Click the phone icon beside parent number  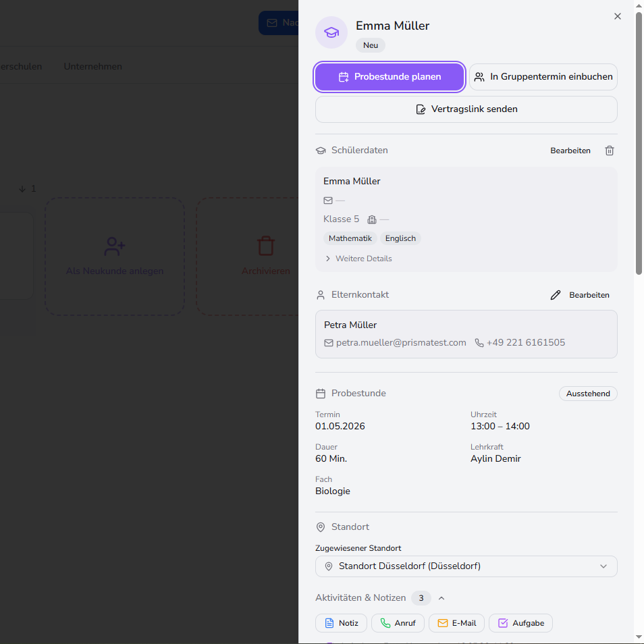479,342
